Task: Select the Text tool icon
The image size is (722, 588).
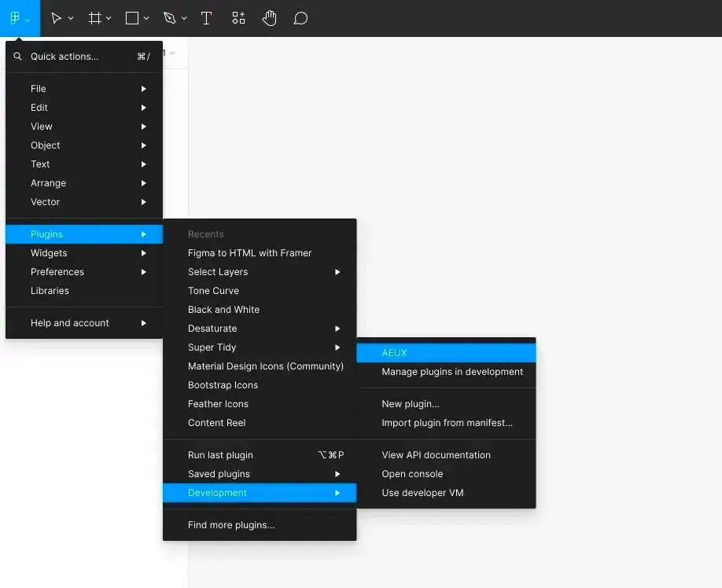Action: [207, 18]
